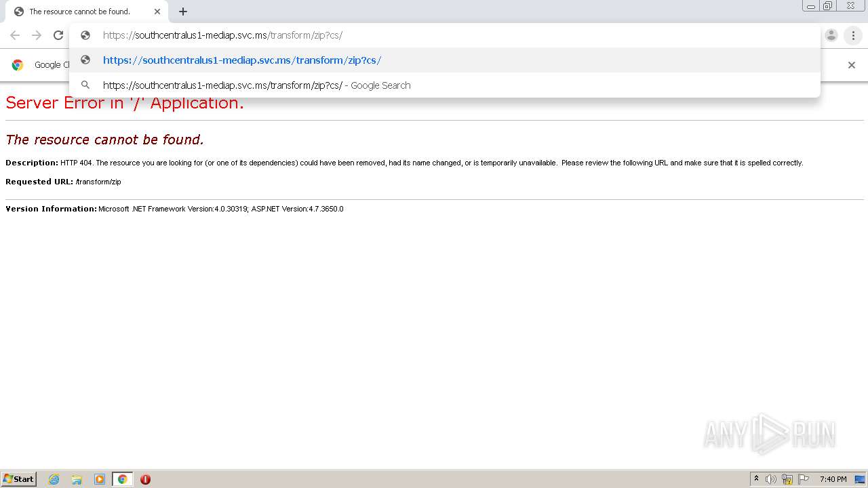
Task: Launch Internet Explorer from taskbar
Action: (x=54, y=479)
